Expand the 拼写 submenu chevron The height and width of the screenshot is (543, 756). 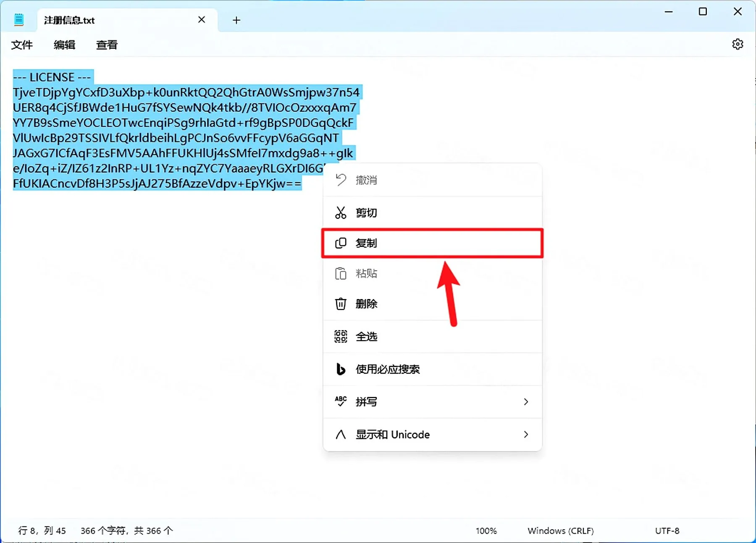click(x=526, y=402)
